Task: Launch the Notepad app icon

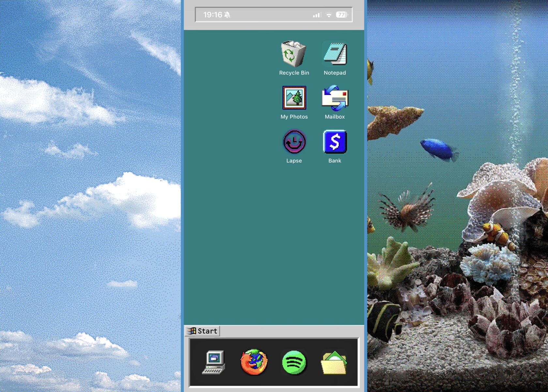Action: [x=335, y=53]
